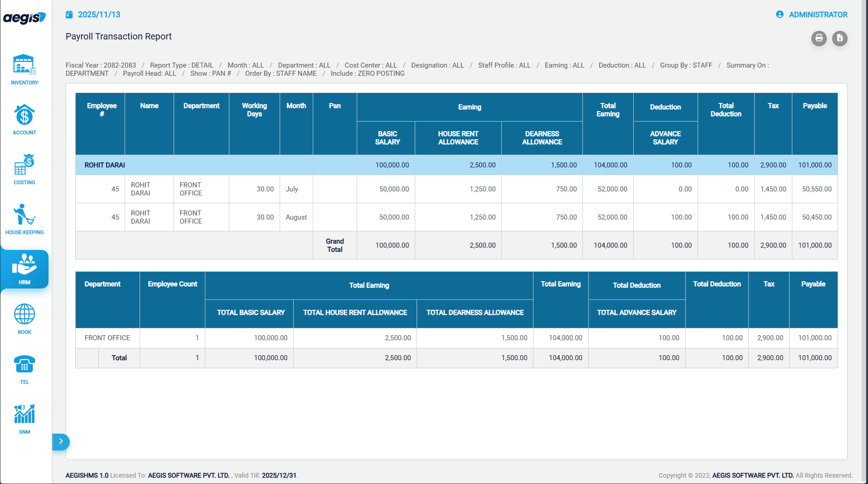Export the report to Excel file

[839, 39]
